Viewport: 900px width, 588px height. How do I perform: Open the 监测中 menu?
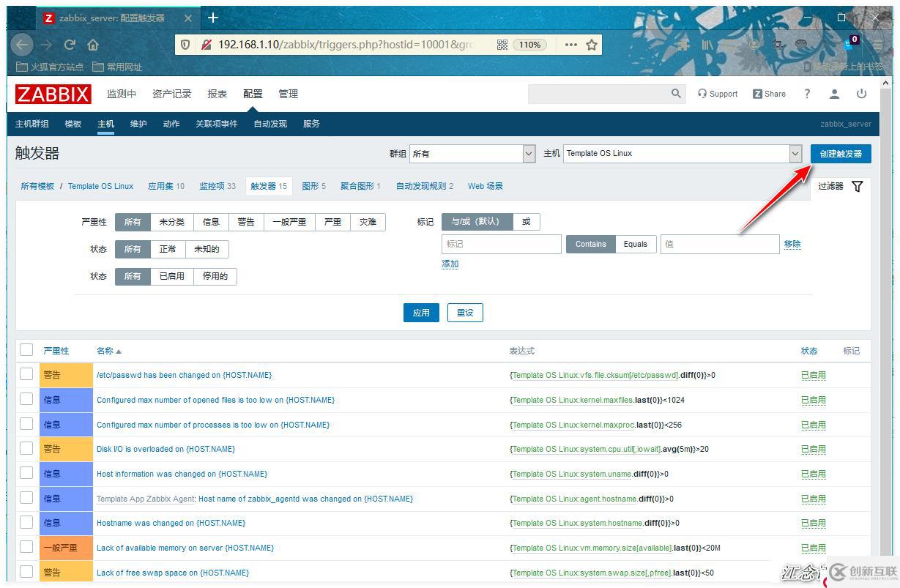tap(122, 94)
